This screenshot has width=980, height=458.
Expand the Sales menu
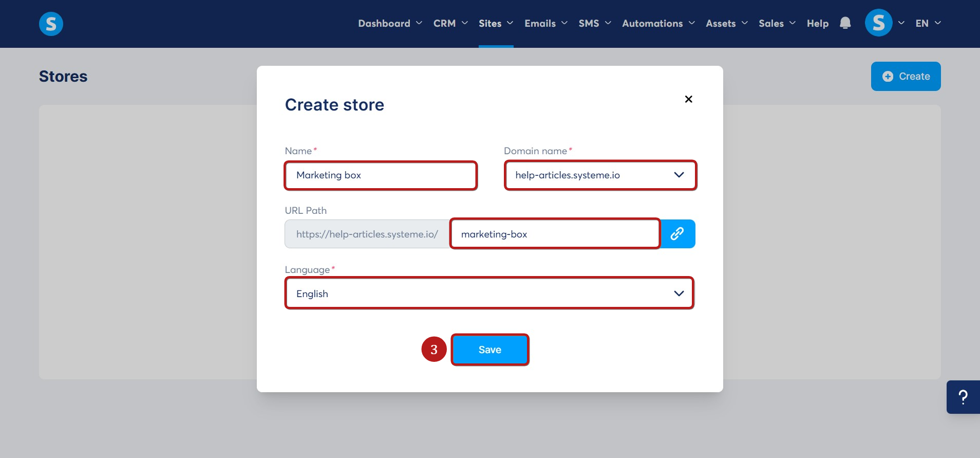point(777,23)
